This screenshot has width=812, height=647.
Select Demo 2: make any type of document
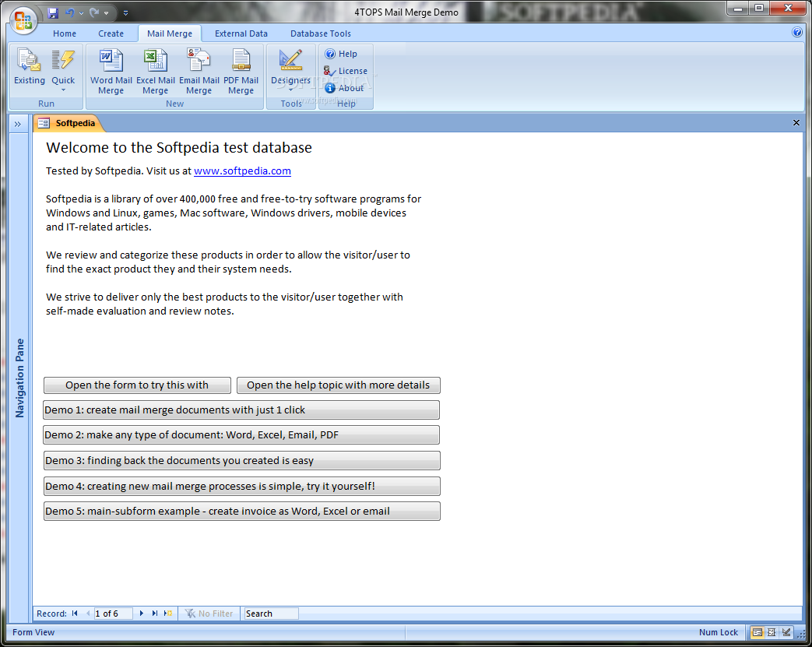coord(241,434)
